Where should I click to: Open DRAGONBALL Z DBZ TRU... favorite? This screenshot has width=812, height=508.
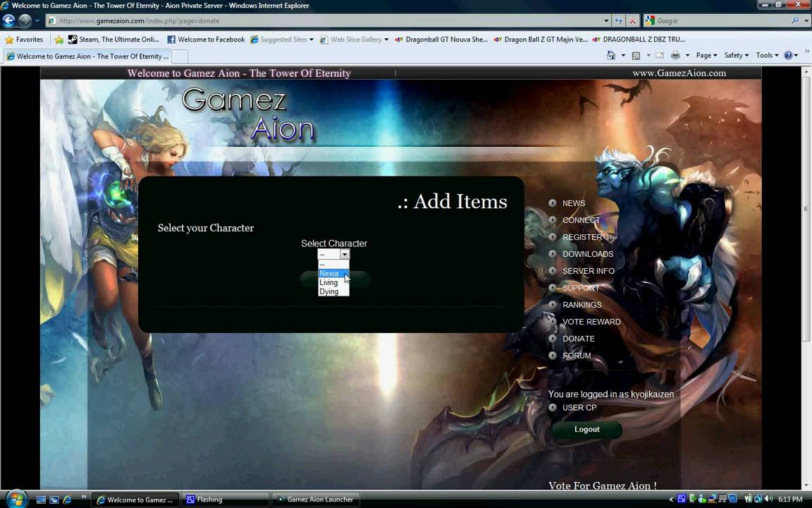[x=639, y=40]
